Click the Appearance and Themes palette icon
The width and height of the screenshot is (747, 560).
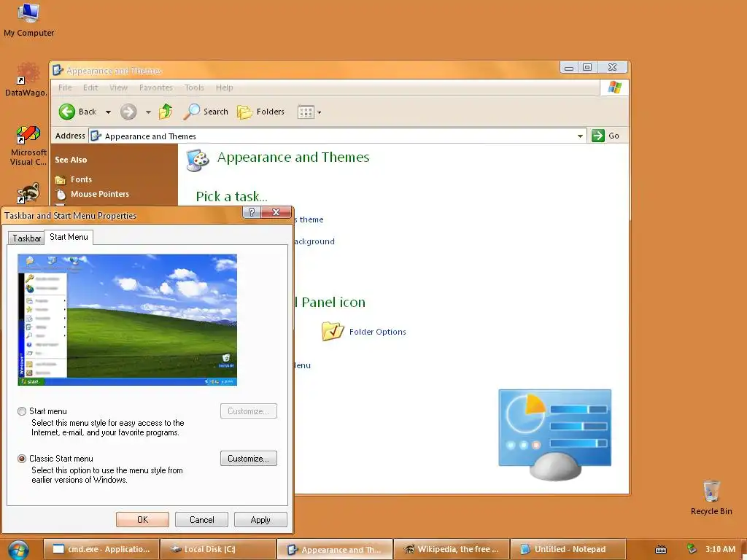coord(198,160)
